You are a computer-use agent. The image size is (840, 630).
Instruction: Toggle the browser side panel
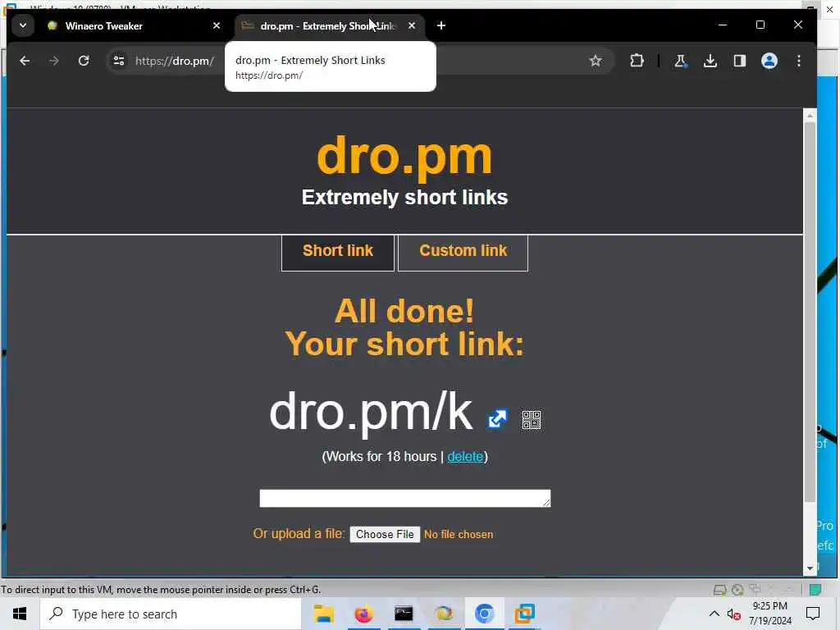click(740, 61)
